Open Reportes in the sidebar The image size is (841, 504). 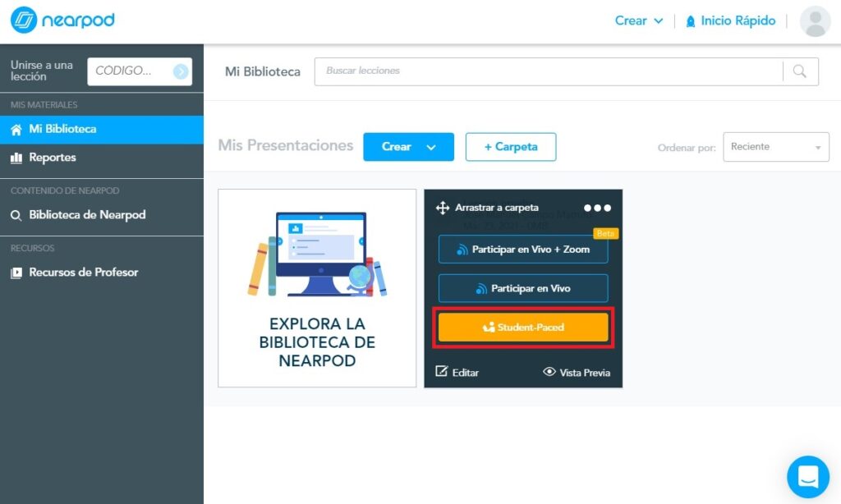click(53, 158)
